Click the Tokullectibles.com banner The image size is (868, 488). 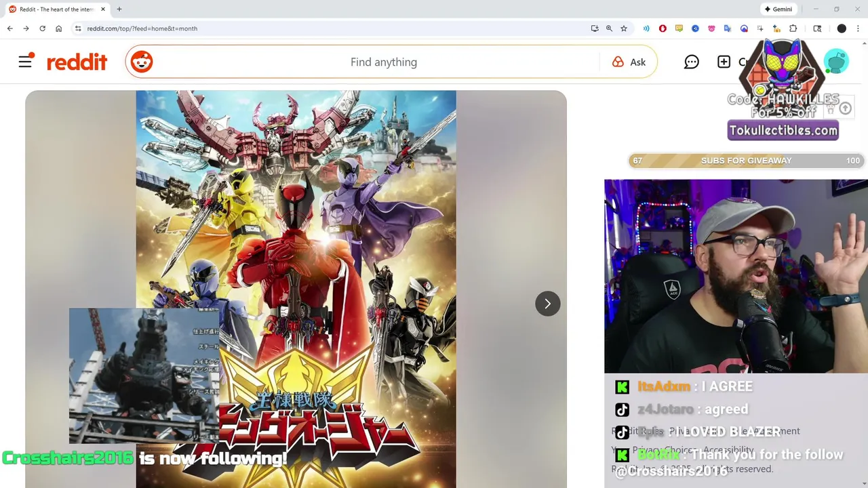pyautogui.click(x=783, y=130)
